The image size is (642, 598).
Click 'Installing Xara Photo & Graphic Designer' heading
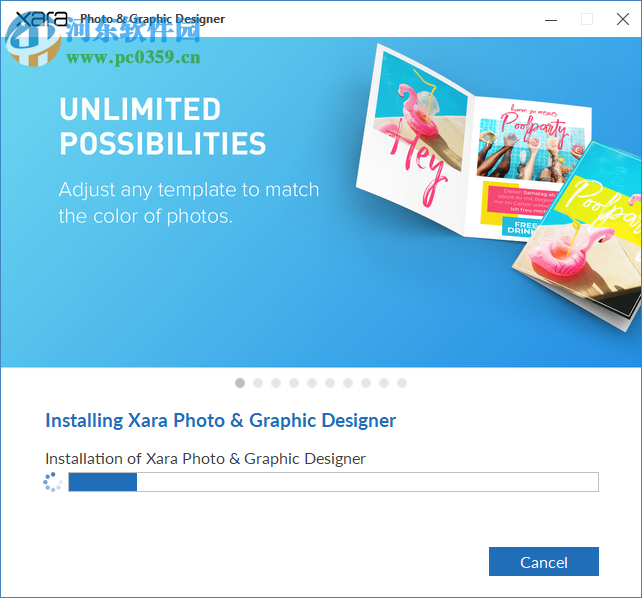point(221,420)
